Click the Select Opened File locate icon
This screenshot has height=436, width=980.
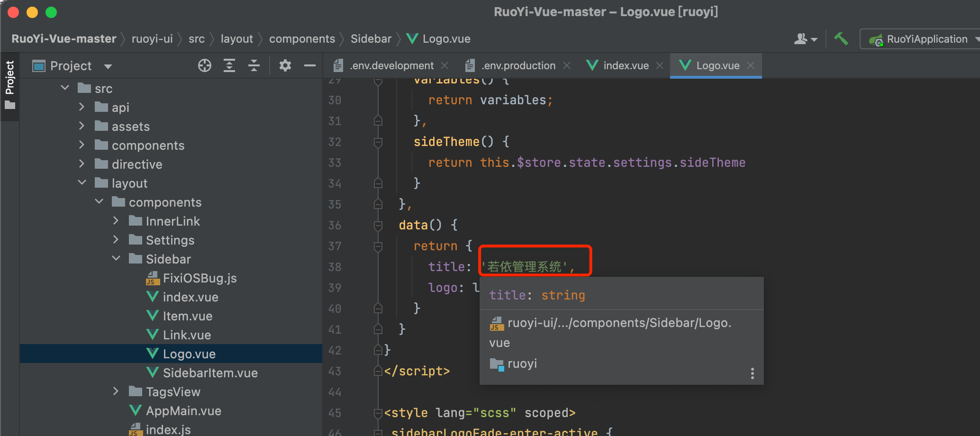pyautogui.click(x=205, y=65)
